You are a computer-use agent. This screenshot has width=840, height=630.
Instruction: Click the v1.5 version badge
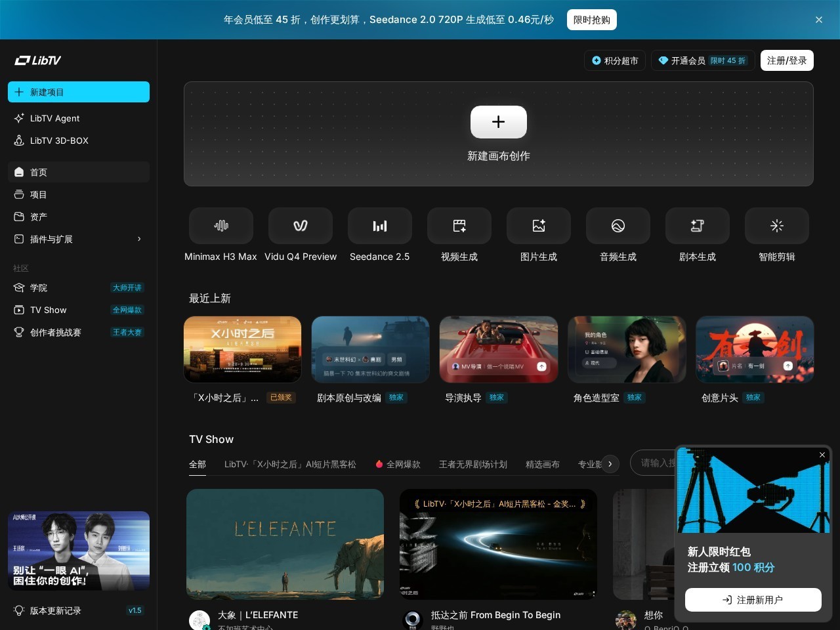click(x=135, y=610)
